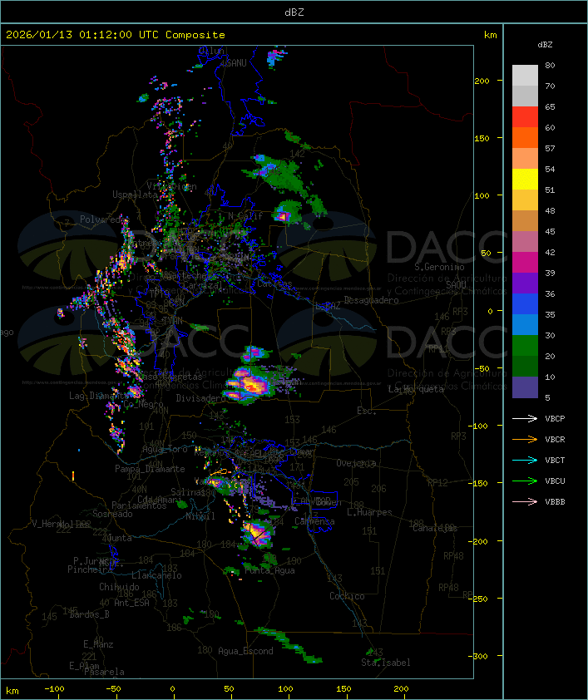Pick the royal blue 35-36 dBZ swatch

click(x=525, y=303)
